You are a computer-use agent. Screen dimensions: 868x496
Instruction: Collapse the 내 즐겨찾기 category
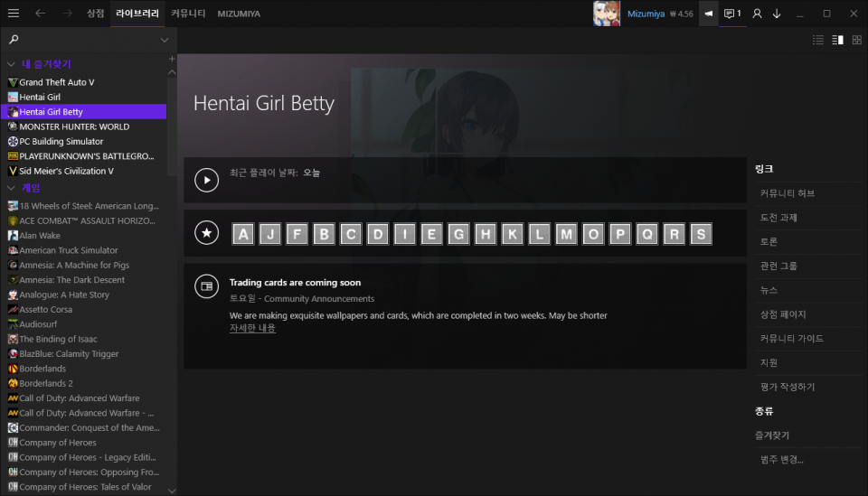11,64
